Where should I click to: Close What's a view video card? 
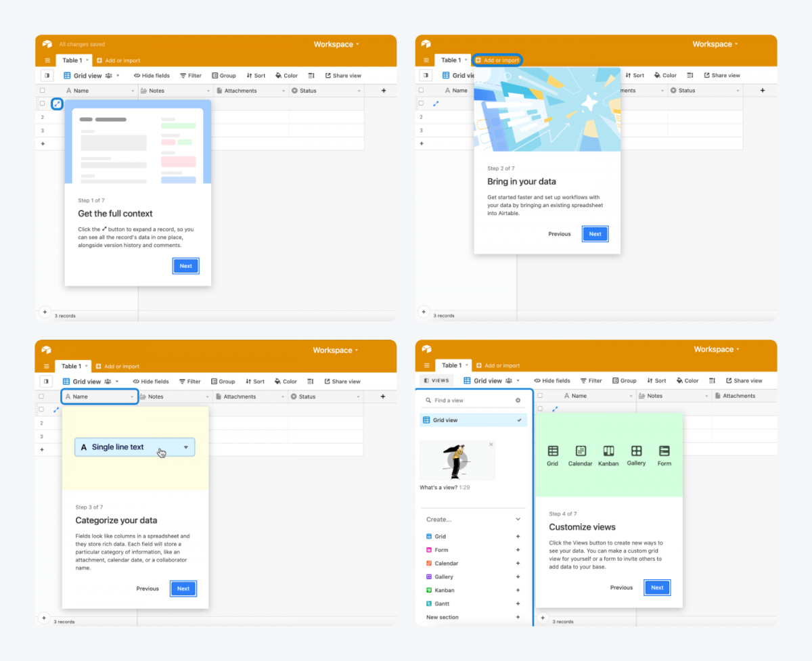point(491,445)
